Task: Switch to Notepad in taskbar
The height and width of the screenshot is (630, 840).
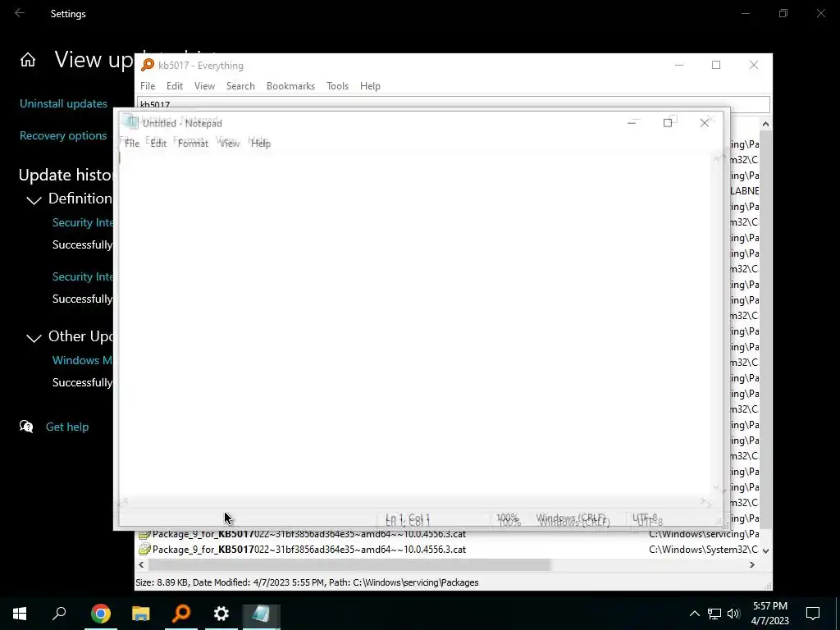Action: tap(262, 614)
